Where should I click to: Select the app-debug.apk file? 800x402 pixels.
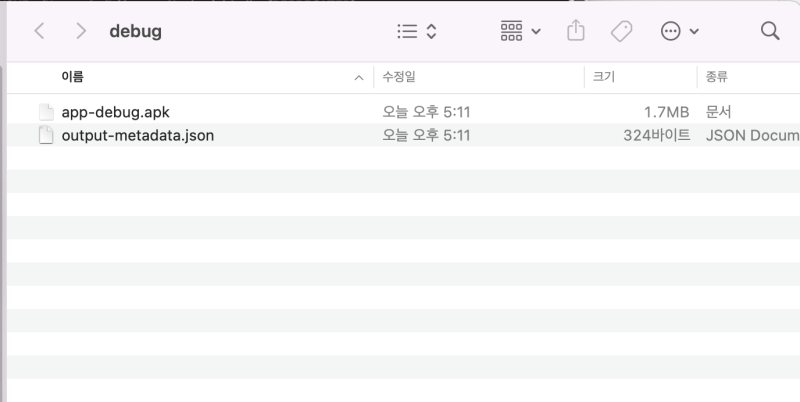(403, 112)
